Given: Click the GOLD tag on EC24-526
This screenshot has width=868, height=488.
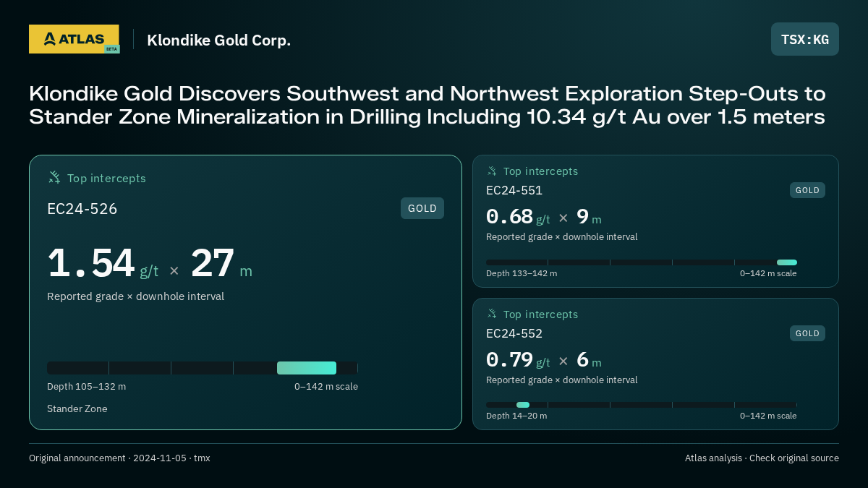Looking at the screenshot, I should (x=422, y=208).
